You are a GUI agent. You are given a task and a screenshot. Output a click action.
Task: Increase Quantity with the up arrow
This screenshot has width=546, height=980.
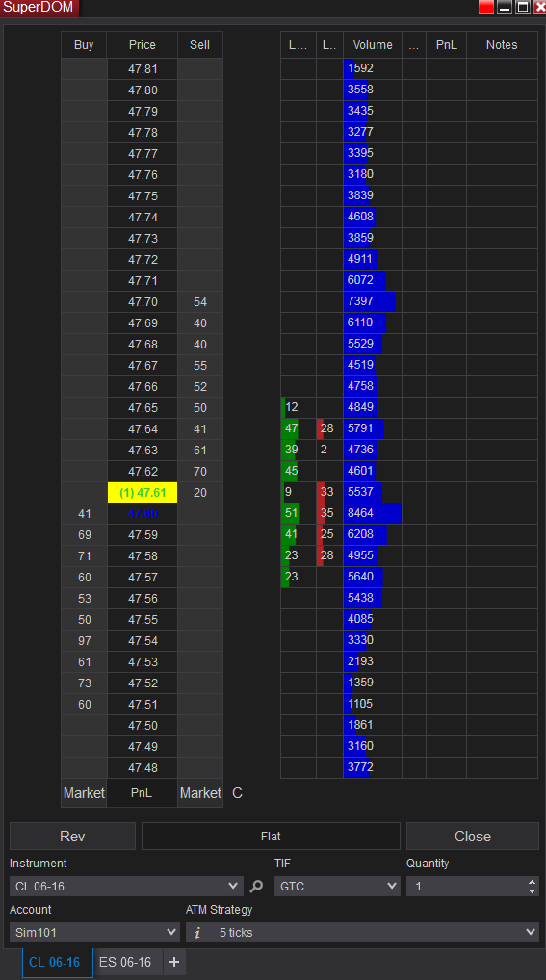point(532,882)
